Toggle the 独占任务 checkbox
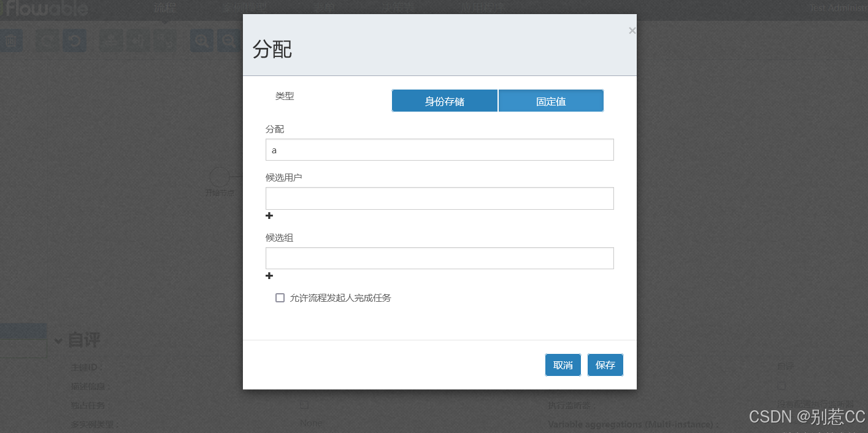The width and height of the screenshot is (868, 433). click(304, 405)
